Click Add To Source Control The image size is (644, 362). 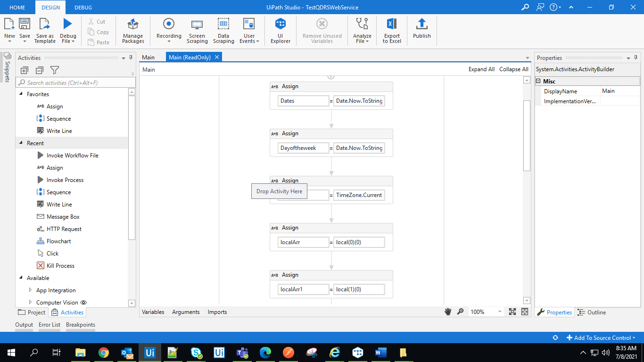pyautogui.click(x=601, y=337)
